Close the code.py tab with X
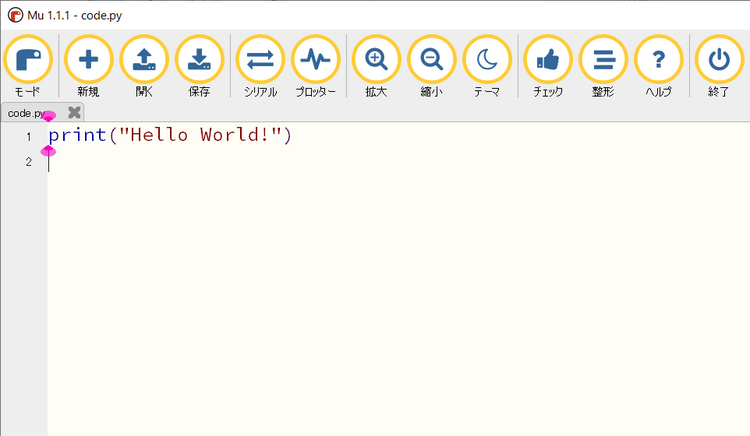The width and height of the screenshot is (750, 436). 74,113
